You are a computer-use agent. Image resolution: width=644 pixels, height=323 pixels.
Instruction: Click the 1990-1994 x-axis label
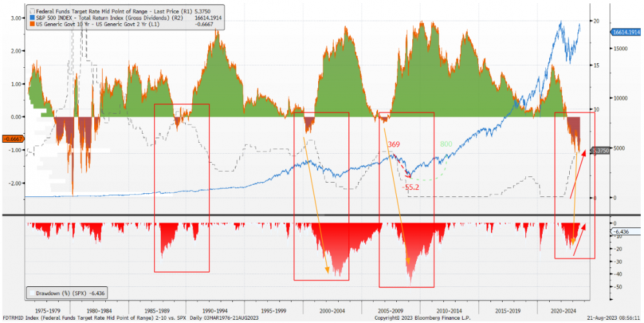click(216, 311)
